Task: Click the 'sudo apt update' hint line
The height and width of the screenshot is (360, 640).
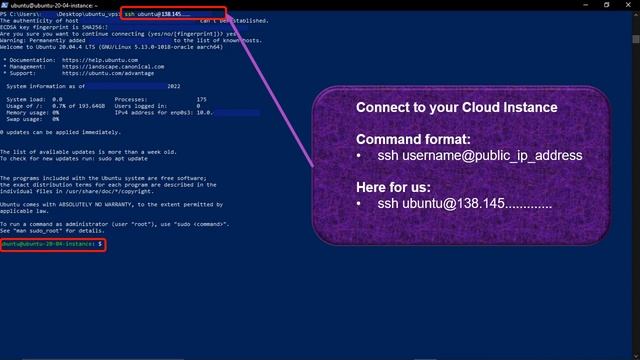Action: (74, 158)
